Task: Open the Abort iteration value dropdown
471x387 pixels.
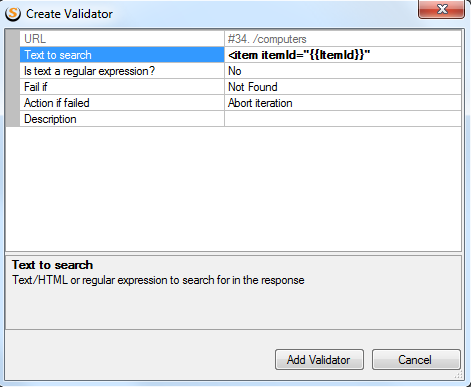Action: coord(343,103)
